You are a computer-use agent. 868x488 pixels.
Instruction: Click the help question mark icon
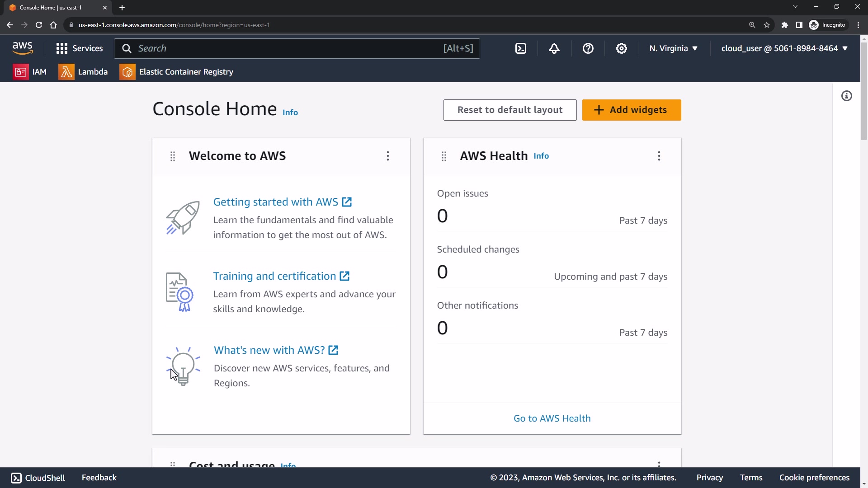(588, 48)
